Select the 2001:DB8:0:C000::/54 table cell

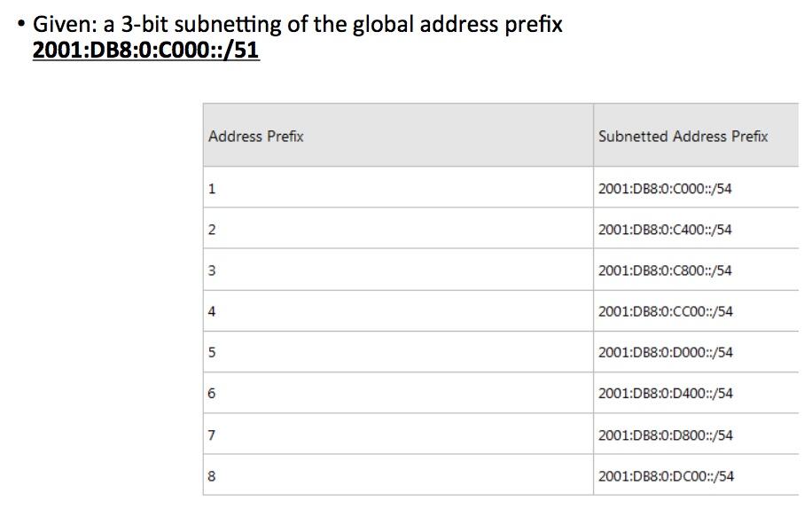click(665, 189)
